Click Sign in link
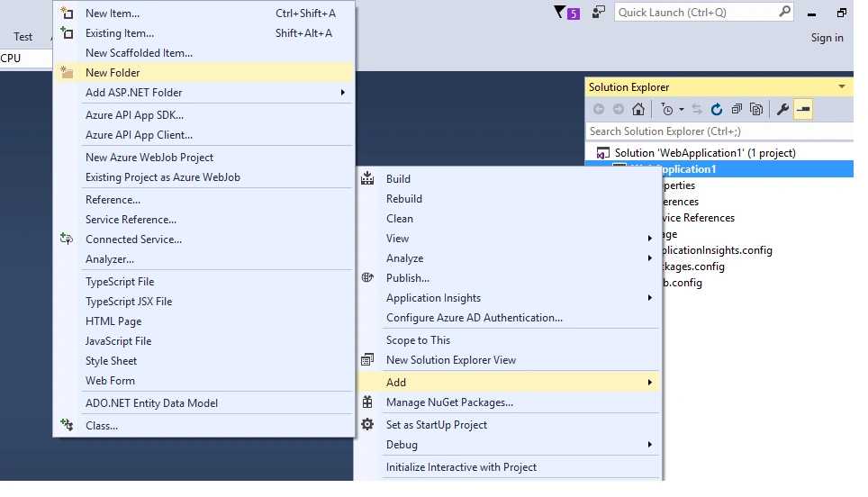Viewport: 868px width, 497px height. coord(827,38)
